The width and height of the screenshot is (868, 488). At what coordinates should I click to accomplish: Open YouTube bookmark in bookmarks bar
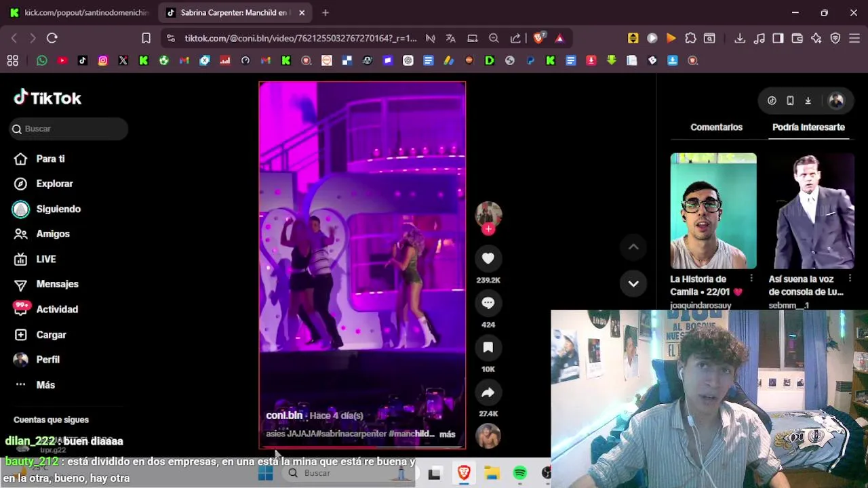point(62,60)
